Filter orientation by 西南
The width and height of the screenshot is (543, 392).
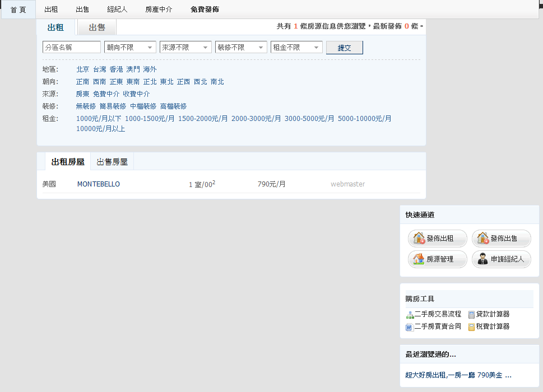point(99,82)
